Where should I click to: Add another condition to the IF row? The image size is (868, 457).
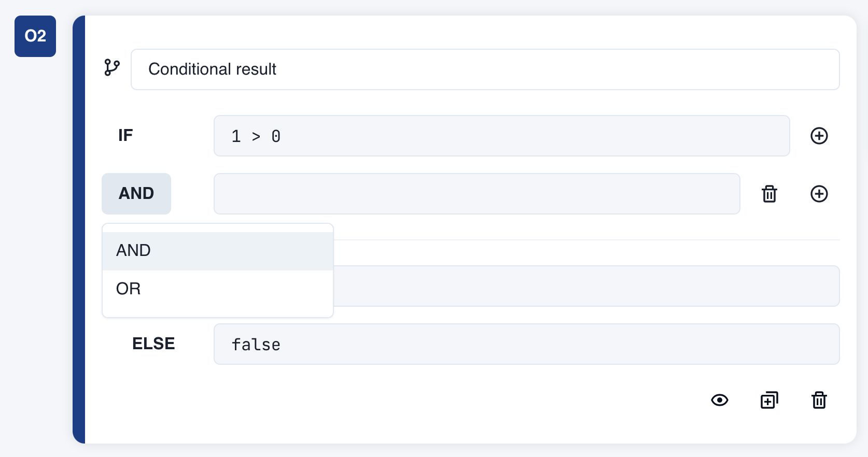(819, 136)
